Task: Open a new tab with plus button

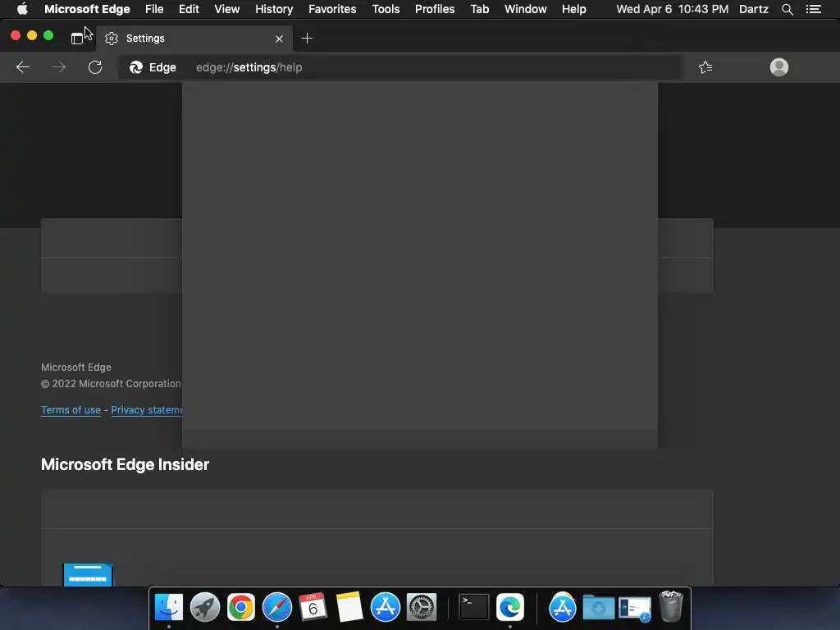Action: [307, 38]
